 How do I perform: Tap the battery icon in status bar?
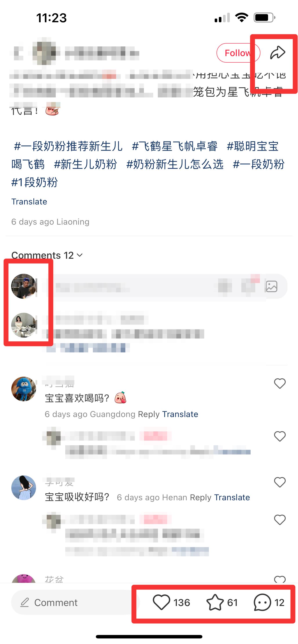pyautogui.click(x=264, y=18)
